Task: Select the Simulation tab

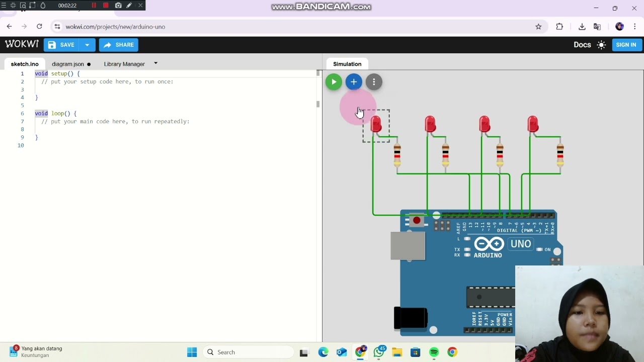Action: pyautogui.click(x=347, y=64)
